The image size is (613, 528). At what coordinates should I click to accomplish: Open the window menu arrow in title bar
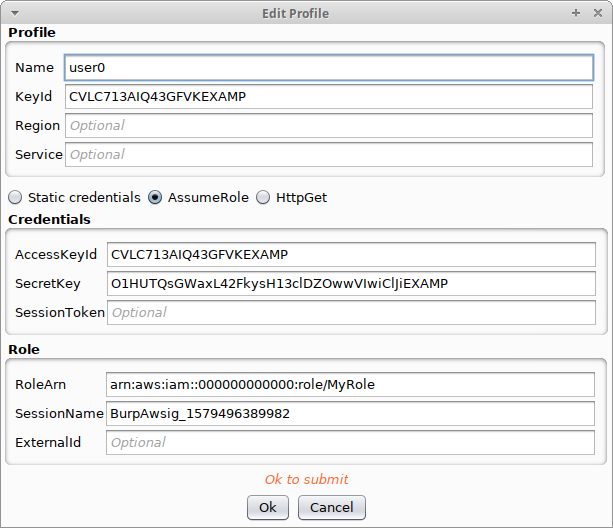point(15,13)
